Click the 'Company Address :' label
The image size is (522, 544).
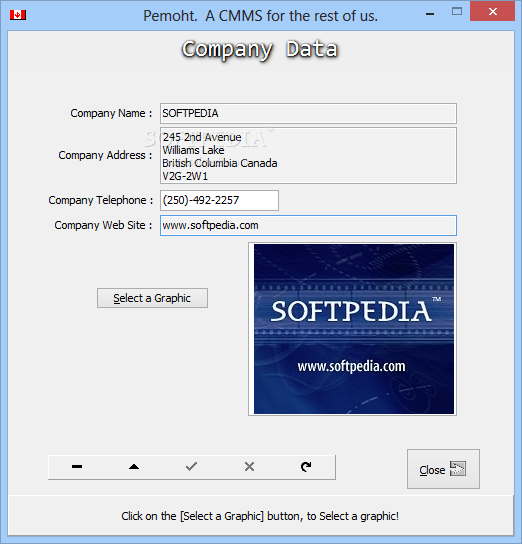coord(105,155)
